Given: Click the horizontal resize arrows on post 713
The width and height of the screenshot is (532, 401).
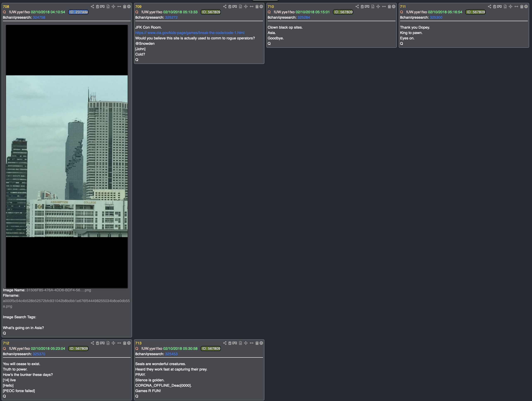Looking at the screenshot, I should [251, 343].
